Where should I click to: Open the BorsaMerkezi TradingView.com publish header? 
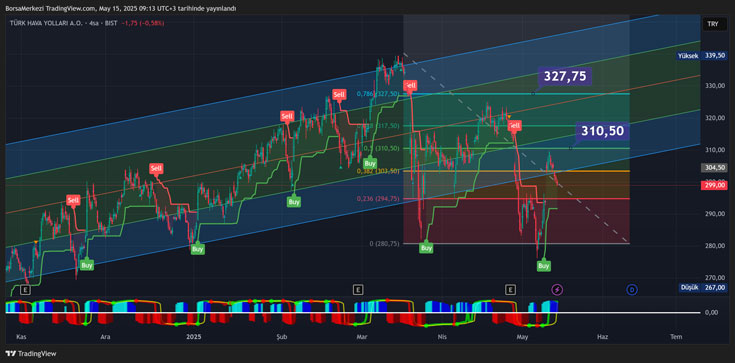pyautogui.click(x=120, y=8)
